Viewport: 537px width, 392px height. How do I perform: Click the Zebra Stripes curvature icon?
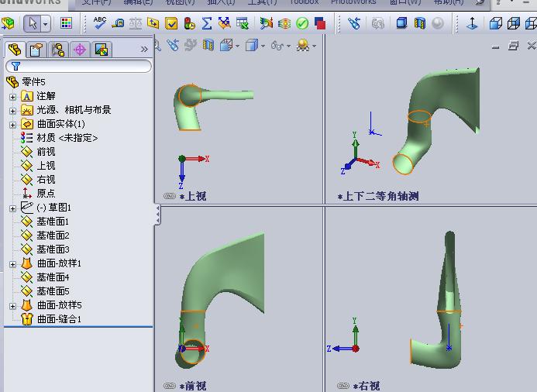pos(284,23)
